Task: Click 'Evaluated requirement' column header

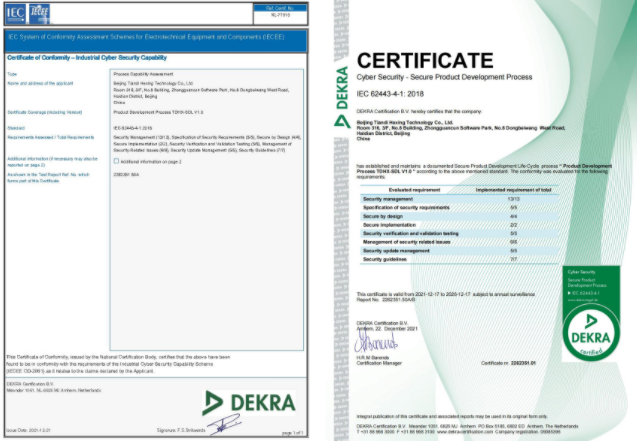Action: click(x=414, y=190)
